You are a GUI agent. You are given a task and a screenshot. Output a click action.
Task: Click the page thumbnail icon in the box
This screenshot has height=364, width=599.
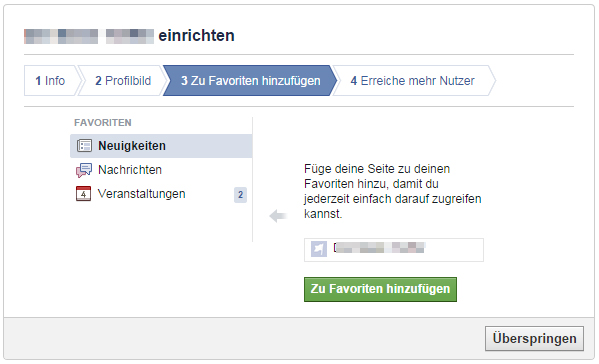(319, 249)
